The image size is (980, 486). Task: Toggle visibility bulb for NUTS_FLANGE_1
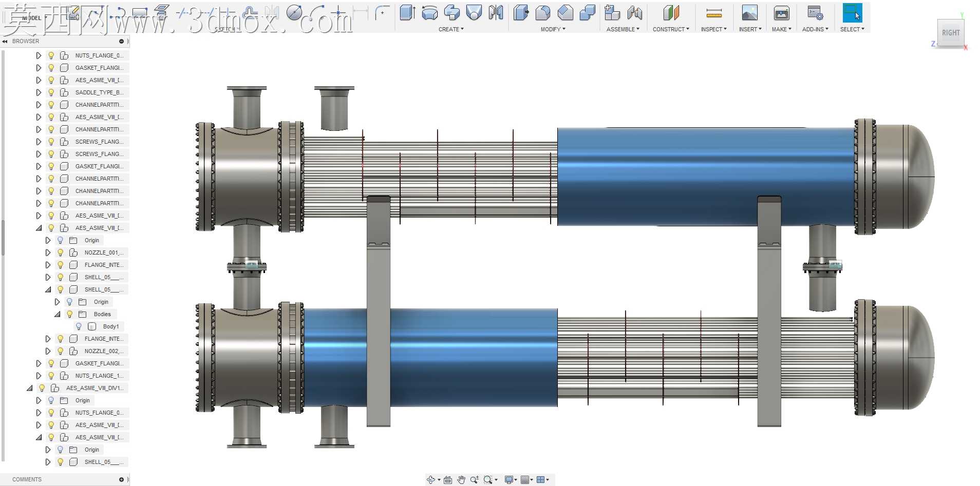coord(51,376)
